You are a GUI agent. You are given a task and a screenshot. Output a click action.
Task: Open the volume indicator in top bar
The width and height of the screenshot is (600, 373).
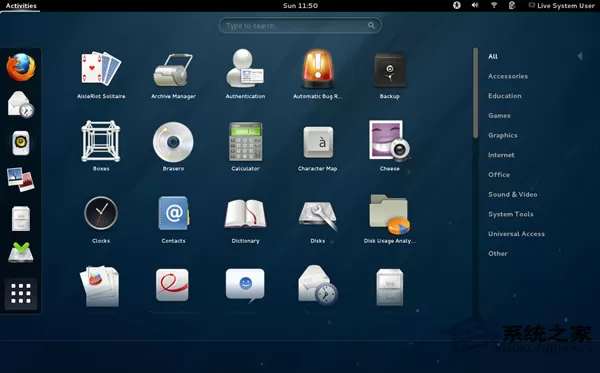pos(475,5)
